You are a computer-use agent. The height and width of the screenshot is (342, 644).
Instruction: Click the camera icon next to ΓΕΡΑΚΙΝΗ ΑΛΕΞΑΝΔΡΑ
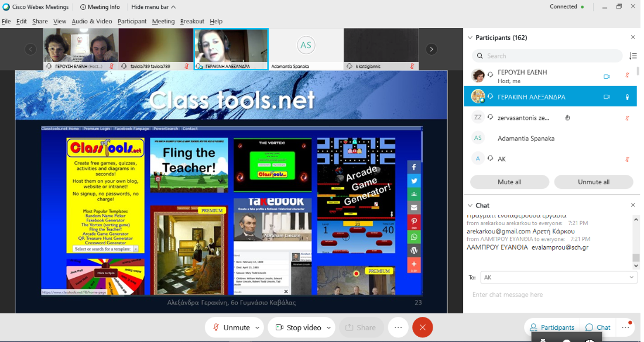click(607, 96)
